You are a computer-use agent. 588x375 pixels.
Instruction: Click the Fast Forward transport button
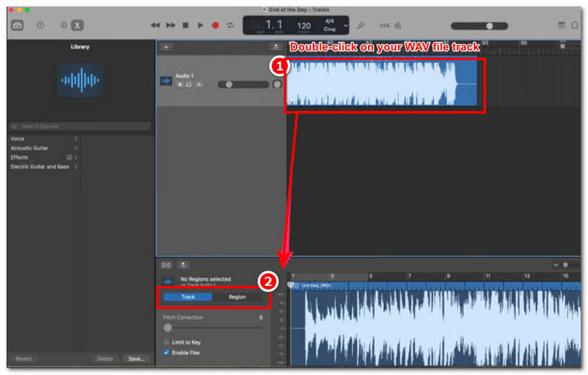[171, 25]
